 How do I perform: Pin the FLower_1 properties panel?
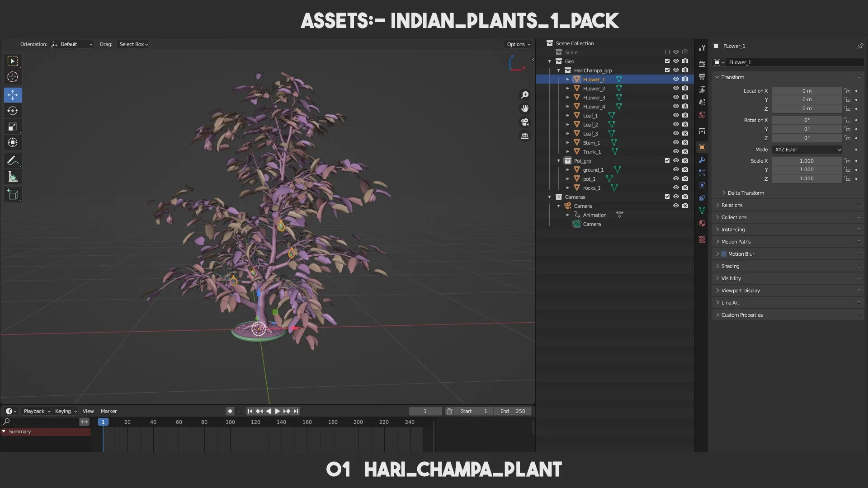[x=860, y=46]
